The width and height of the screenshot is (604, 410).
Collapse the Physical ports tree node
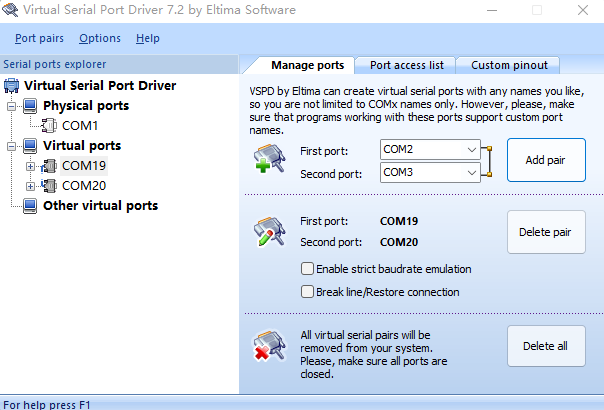11,106
